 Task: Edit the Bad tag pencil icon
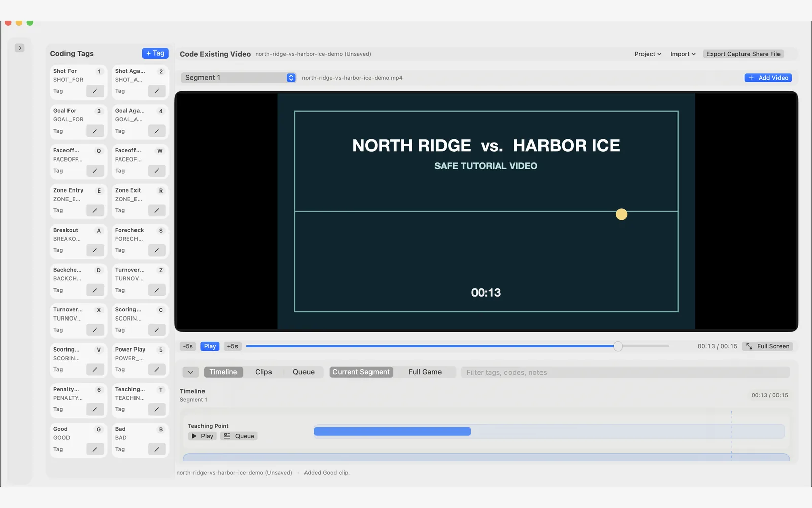coord(157,449)
